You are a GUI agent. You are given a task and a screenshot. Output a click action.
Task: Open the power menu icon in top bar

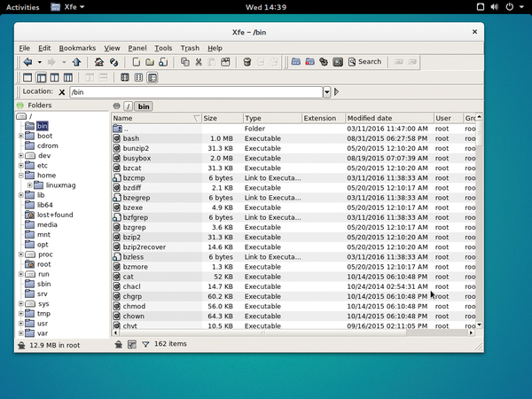[509, 7]
